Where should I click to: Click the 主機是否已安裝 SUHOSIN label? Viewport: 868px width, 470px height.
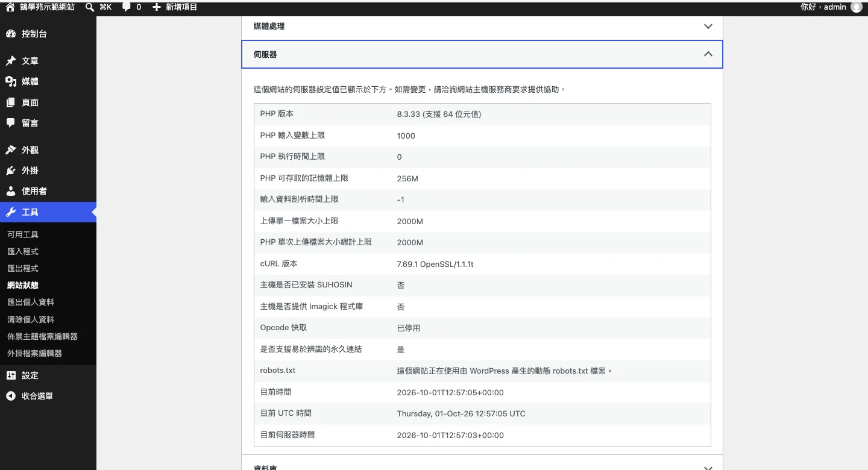tap(306, 285)
